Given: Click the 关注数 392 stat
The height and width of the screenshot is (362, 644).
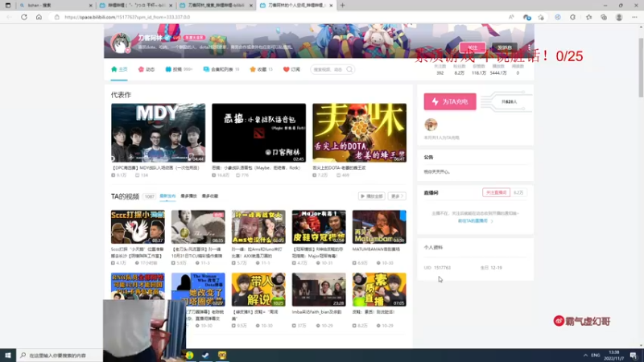Looking at the screenshot, I should pyautogui.click(x=440, y=70).
